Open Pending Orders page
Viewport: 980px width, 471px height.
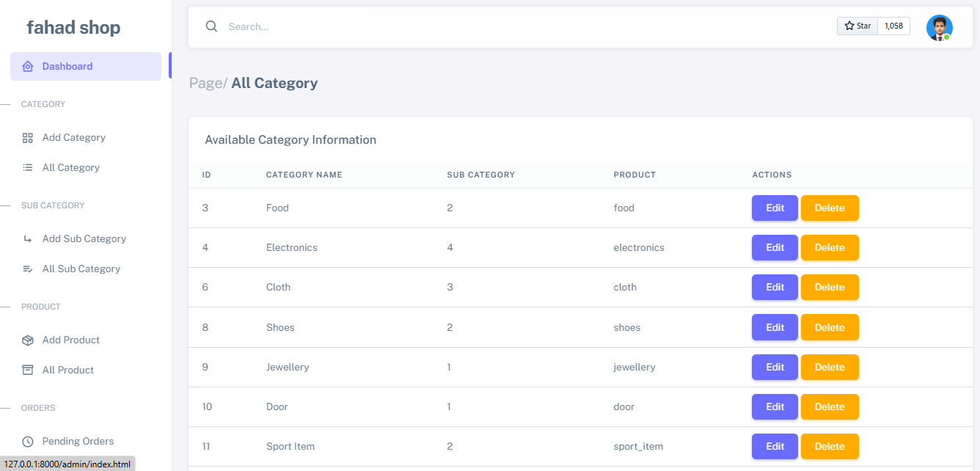pyautogui.click(x=78, y=442)
